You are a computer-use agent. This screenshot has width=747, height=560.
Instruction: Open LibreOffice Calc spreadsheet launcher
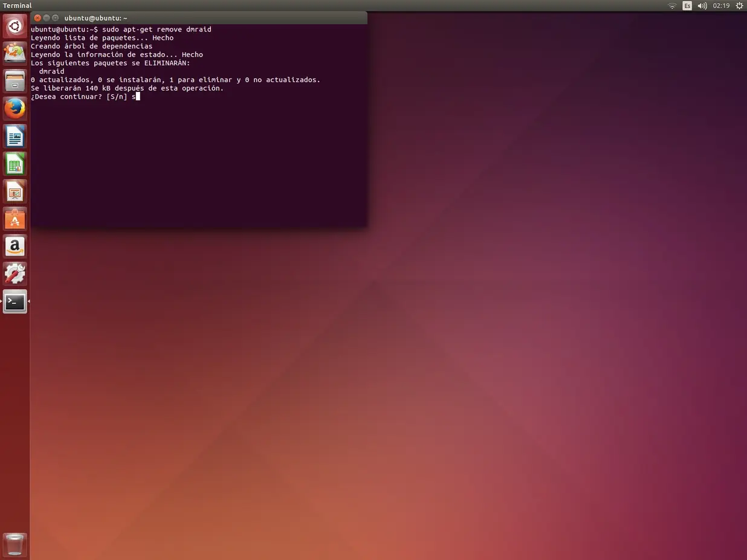click(x=15, y=164)
